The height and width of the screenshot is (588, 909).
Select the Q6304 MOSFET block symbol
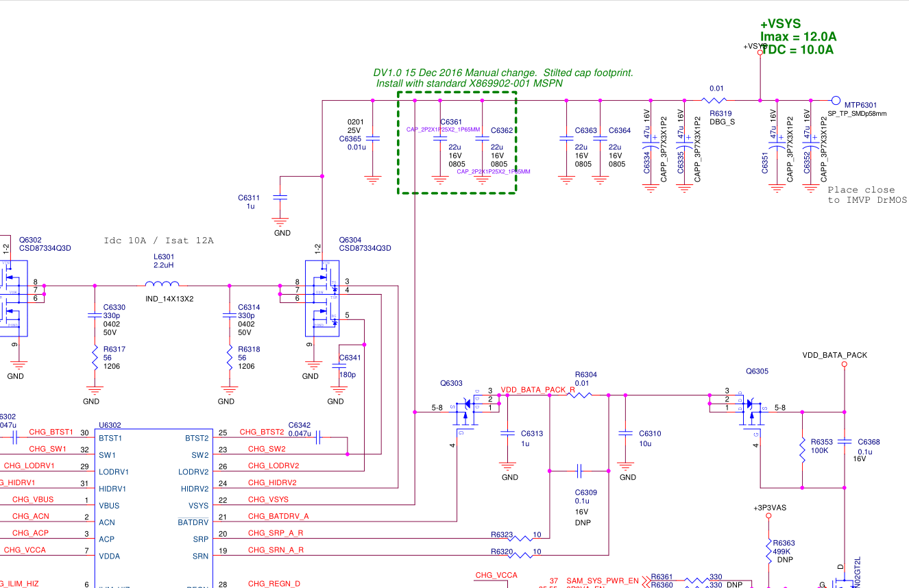pyautogui.click(x=322, y=298)
